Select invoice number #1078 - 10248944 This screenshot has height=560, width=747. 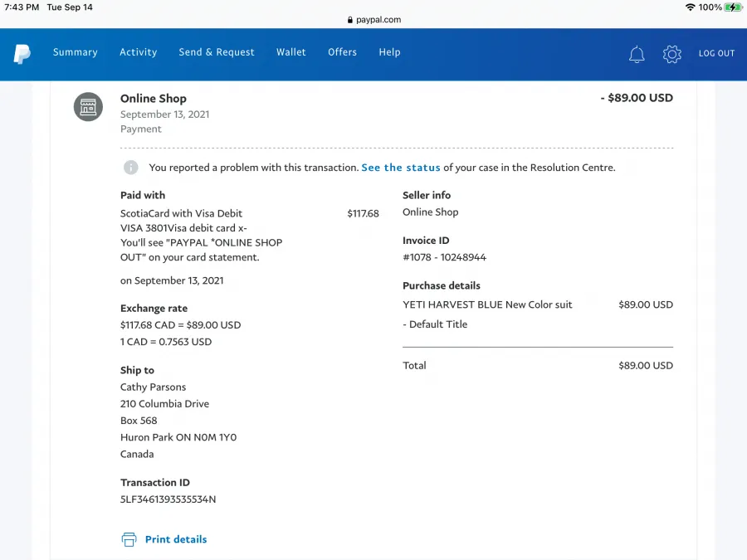click(x=445, y=257)
